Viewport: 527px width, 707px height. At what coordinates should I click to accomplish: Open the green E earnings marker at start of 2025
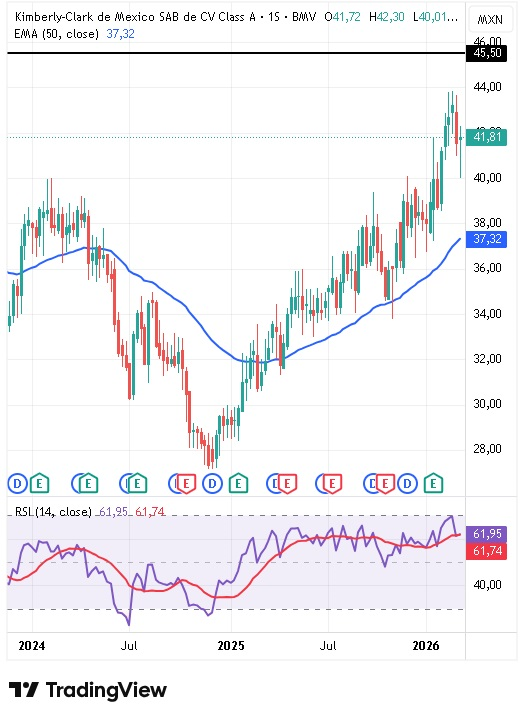[x=238, y=484]
